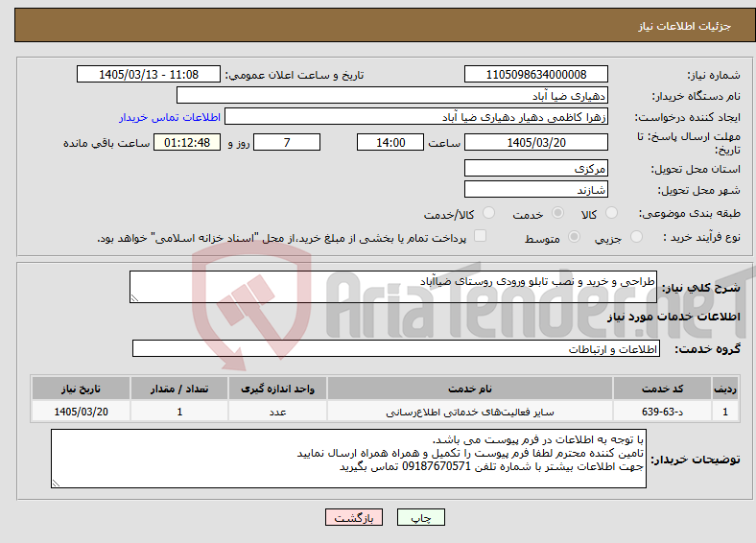This screenshot has width=756, height=543.
Task: Click the بازگشت (back) button
Action: 354,517
